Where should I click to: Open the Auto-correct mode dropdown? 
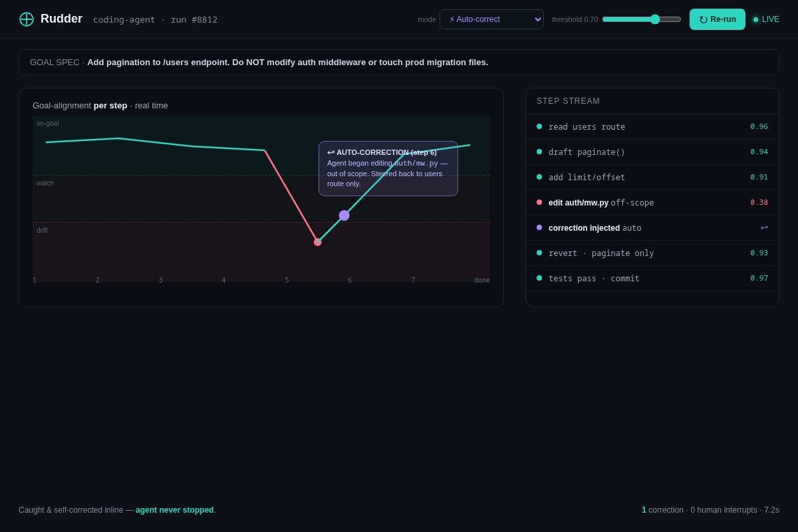(x=491, y=19)
